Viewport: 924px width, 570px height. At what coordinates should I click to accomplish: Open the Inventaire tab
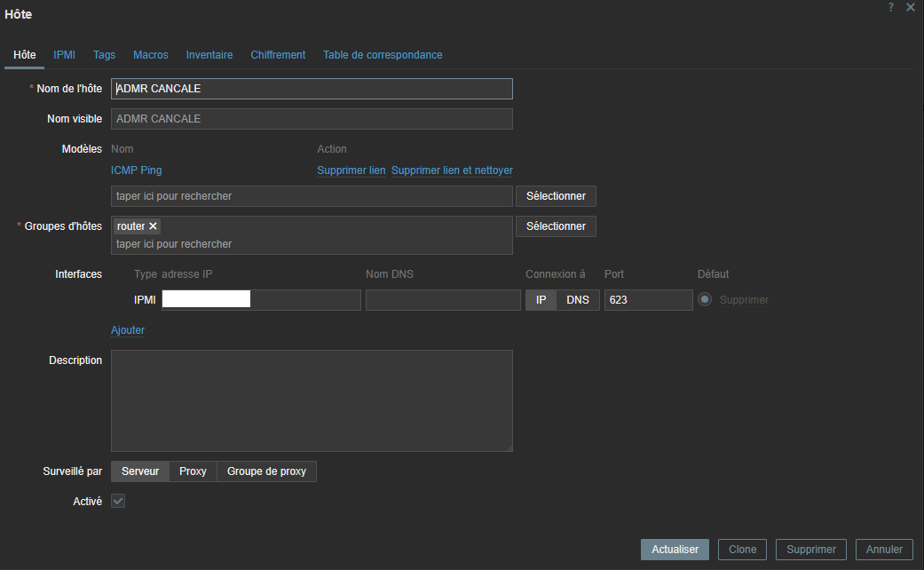pos(209,55)
